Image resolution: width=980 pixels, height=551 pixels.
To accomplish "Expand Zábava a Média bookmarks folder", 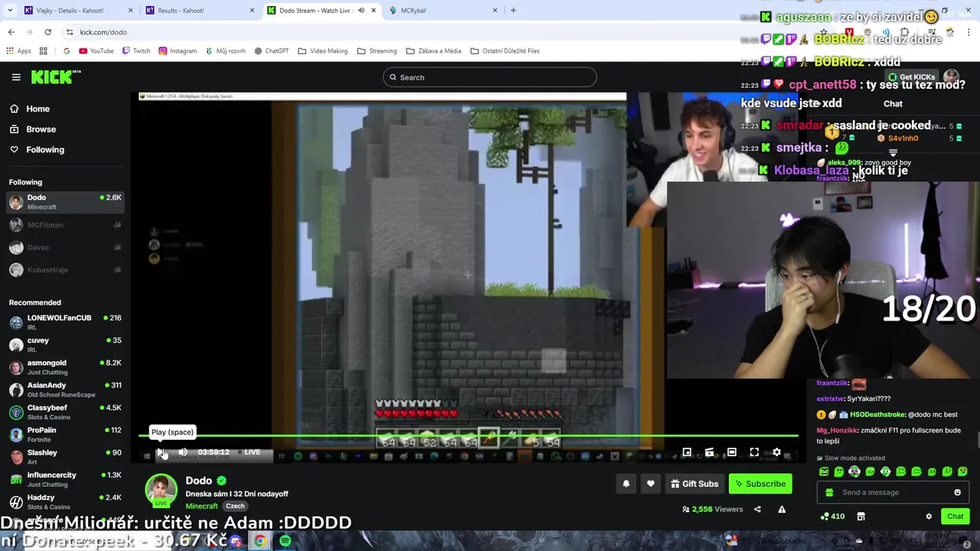I will click(x=433, y=51).
